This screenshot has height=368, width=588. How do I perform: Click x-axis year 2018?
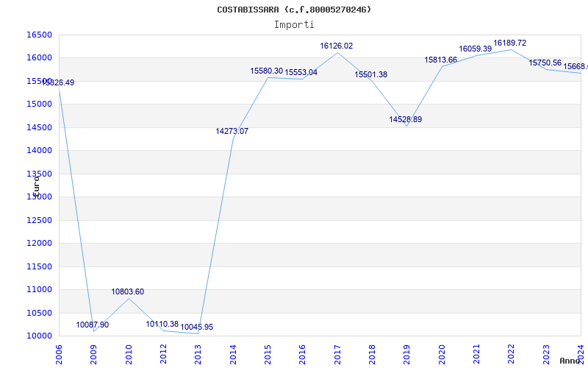tap(372, 354)
